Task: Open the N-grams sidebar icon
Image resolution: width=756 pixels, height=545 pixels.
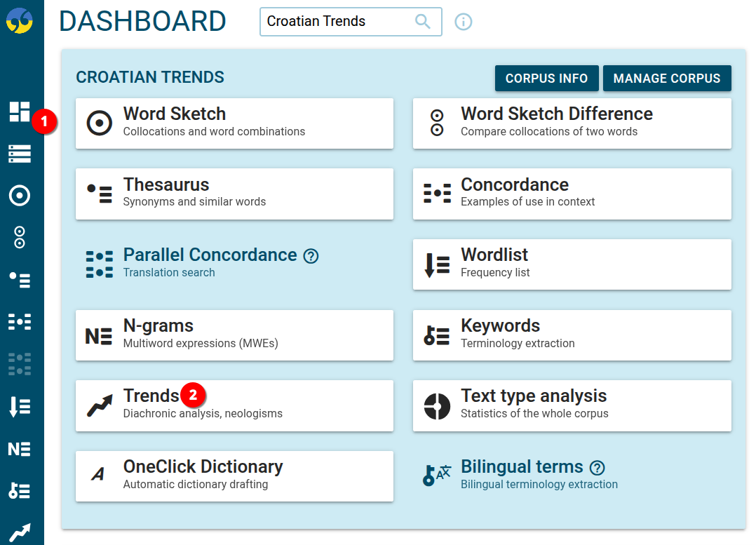Action: coord(20,449)
